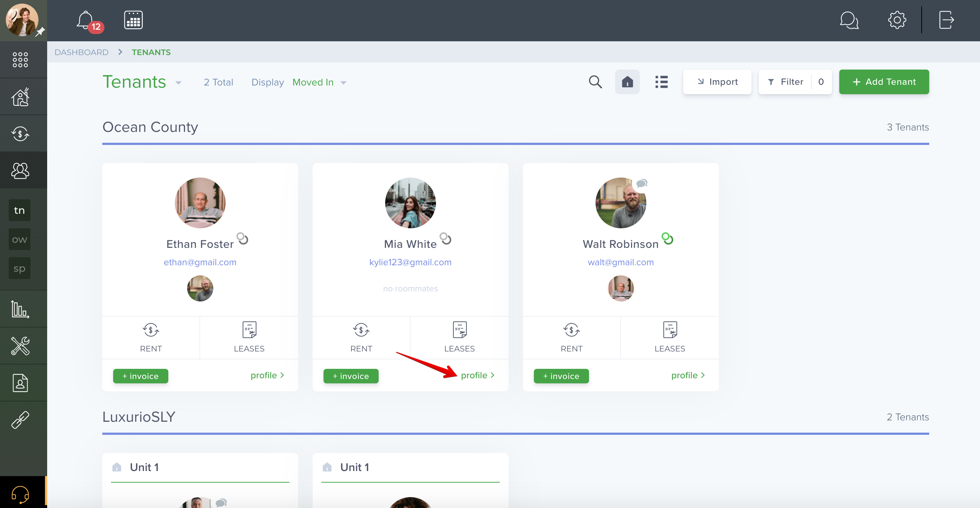Open the properties house icon in sidebar
The width and height of the screenshot is (980, 508).
pos(20,96)
